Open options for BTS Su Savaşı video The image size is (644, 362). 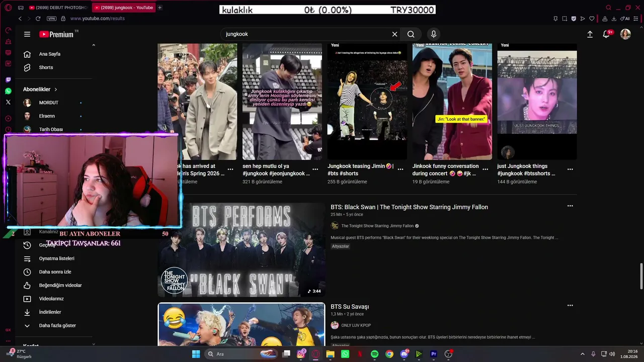570,305
